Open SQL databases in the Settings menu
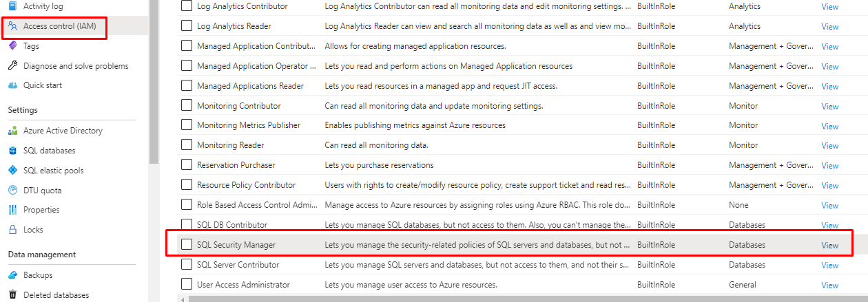 49,151
